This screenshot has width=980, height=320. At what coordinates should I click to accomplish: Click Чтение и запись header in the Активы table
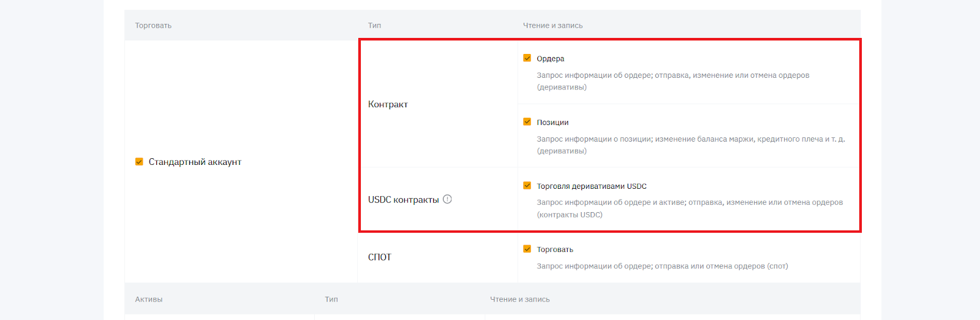pyautogui.click(x=519, y=300)
